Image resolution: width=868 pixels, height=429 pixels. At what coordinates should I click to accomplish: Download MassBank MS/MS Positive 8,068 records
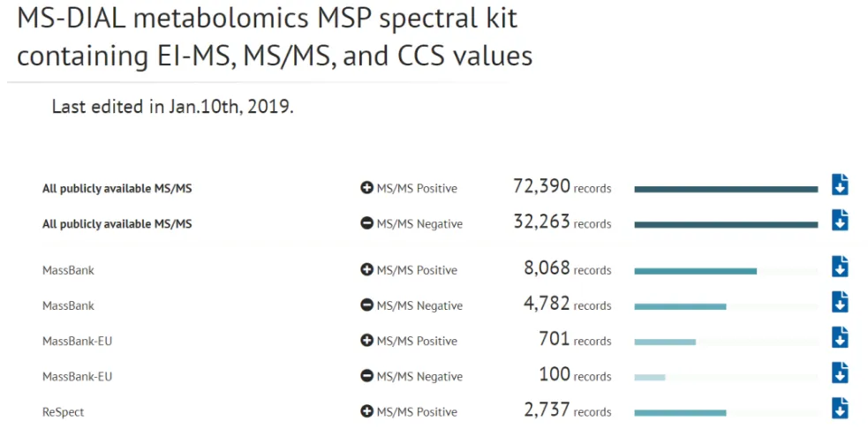pyautogui.click(x=840, y=267)
